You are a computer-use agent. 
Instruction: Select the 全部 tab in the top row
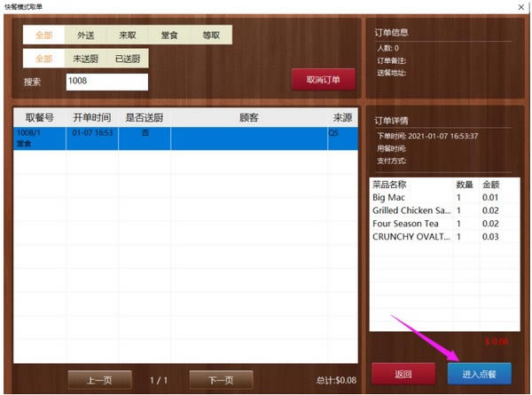pos(43,35)
